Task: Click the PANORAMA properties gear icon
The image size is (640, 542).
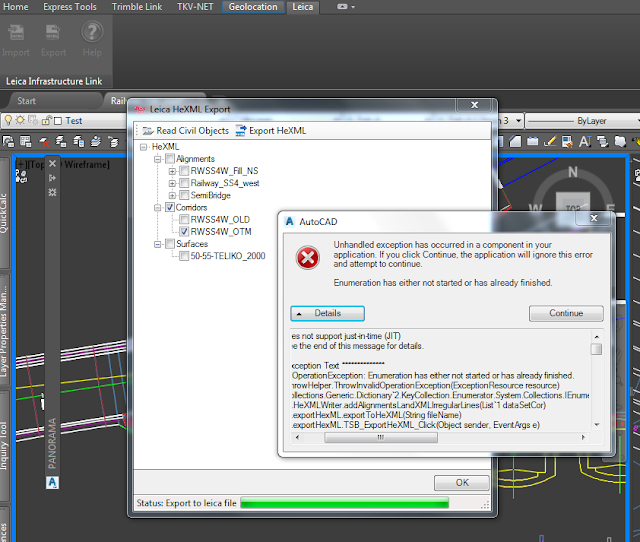Action: pyautogui.click(x=52, y=192)
